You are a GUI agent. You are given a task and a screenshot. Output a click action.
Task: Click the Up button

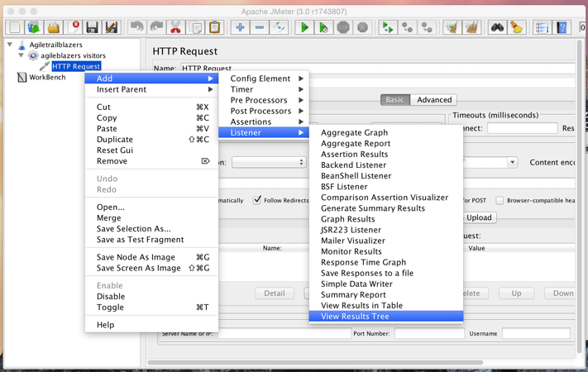(516, 293)
